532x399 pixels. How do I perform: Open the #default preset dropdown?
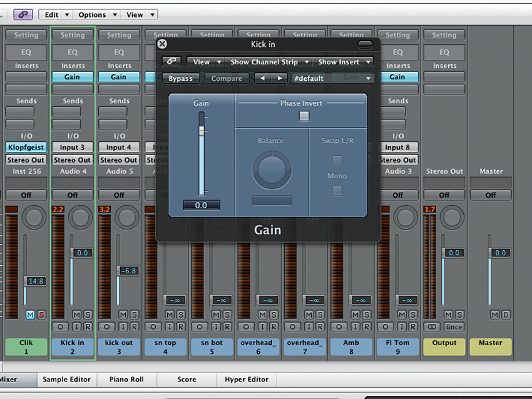click(333, 78)
